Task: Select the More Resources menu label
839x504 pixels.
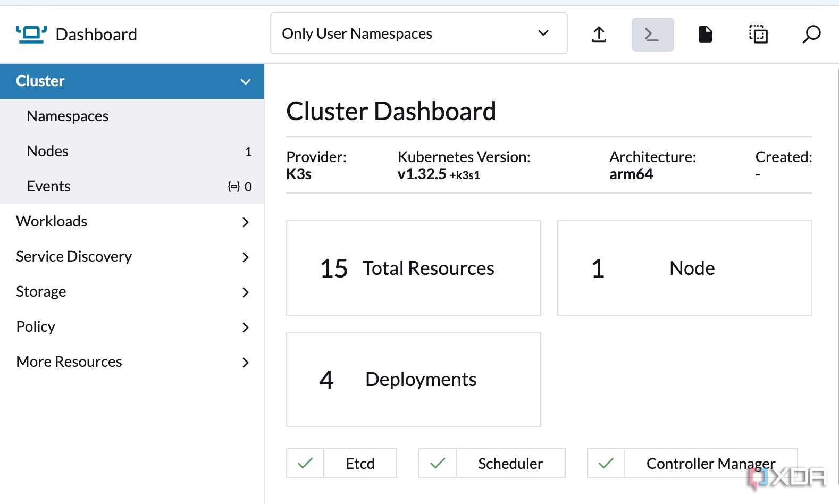Action: [69, 362]
